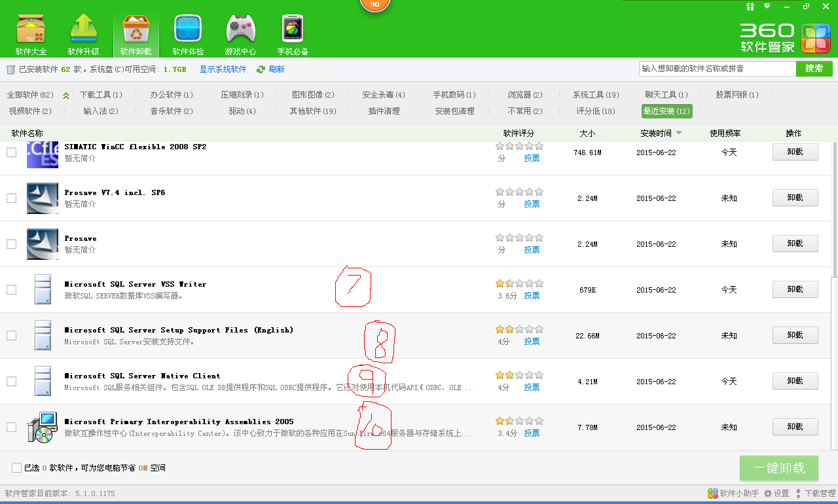Open 下载管理 download manager
Image resolution: width=838 pixels, height=504 pixels.
tap(815, 494)
